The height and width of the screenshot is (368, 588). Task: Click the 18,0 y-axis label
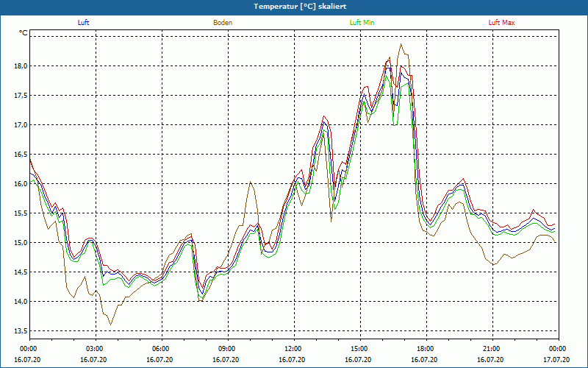click(21, 66)
